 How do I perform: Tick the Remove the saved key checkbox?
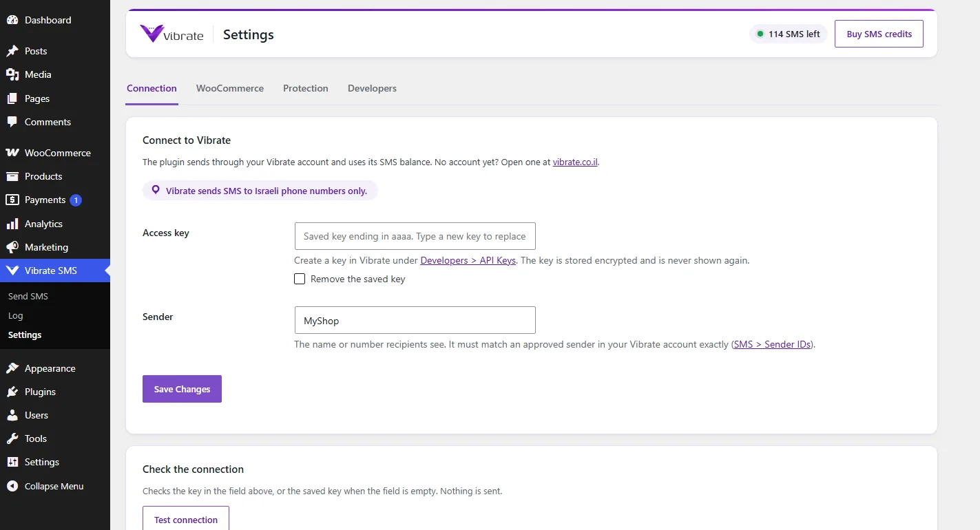coord(300,279)
